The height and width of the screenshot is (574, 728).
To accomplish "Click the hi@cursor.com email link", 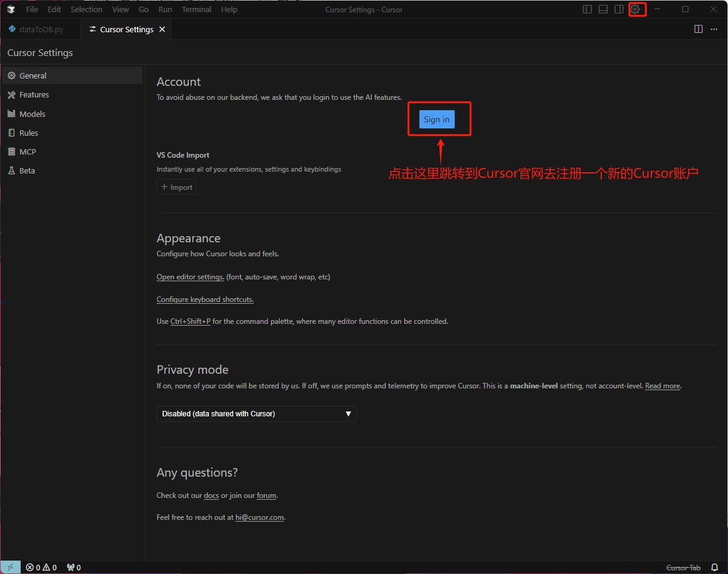I will coord(259,517).
